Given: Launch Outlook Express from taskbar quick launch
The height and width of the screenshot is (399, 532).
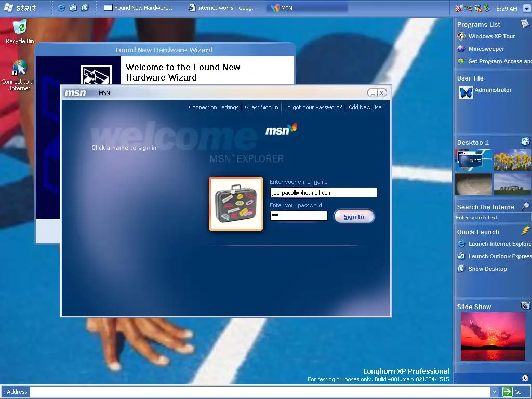Looking at the screenshot, I should pyautogui.click(x=73, y=8).
